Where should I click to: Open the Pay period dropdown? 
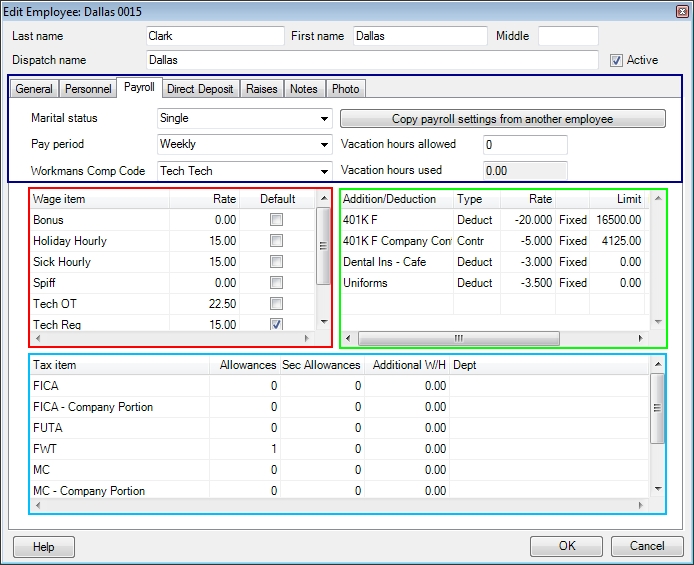click(324, 145)
